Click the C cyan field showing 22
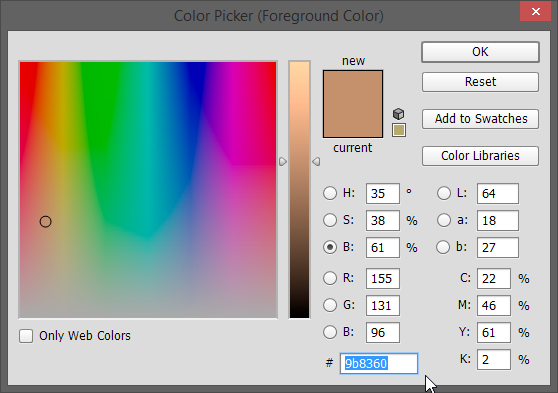The width and height of the screenshot is (558, 393). [x=494, y=278]
